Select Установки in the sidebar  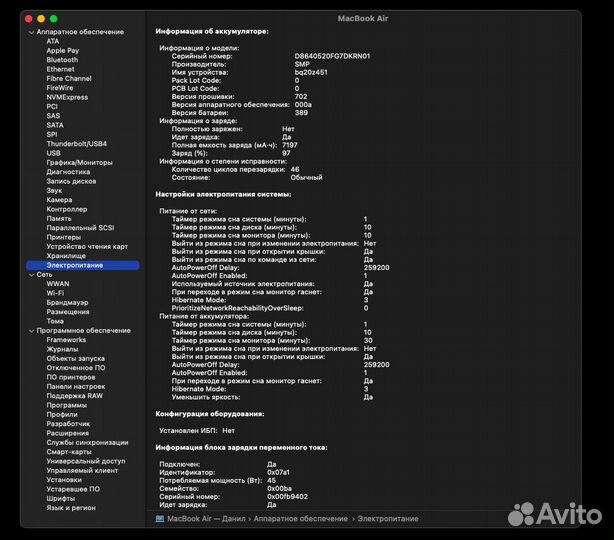pyautogui.click(x=64, y=480)
